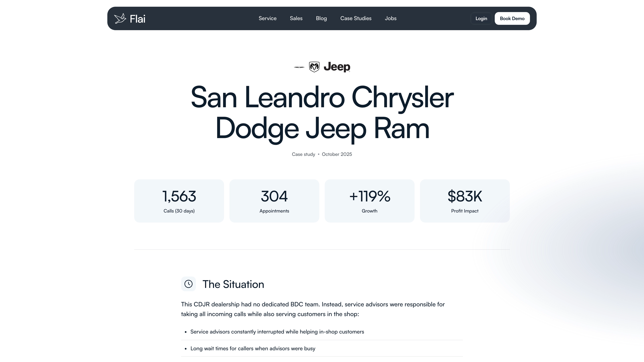Screen dimensions: 644x362
Task: Click the clock icon beside The Situation
Action: click(189, 284)
